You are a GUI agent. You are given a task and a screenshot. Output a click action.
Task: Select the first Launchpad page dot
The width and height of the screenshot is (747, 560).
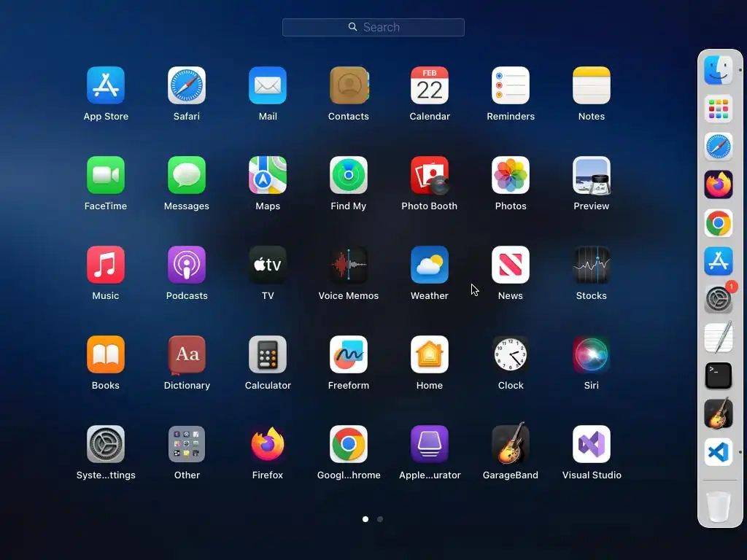(x=365, y=519)
